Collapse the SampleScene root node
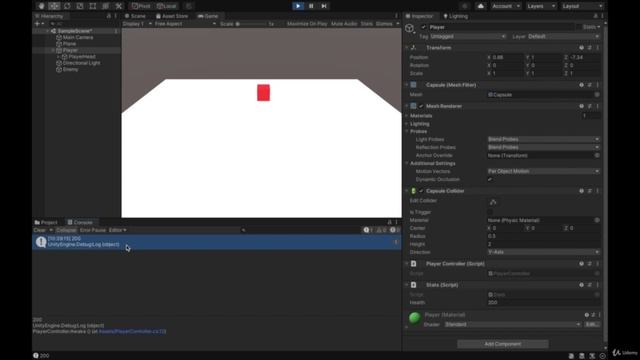The image size is (640, 360). click(x=47, y=31)
